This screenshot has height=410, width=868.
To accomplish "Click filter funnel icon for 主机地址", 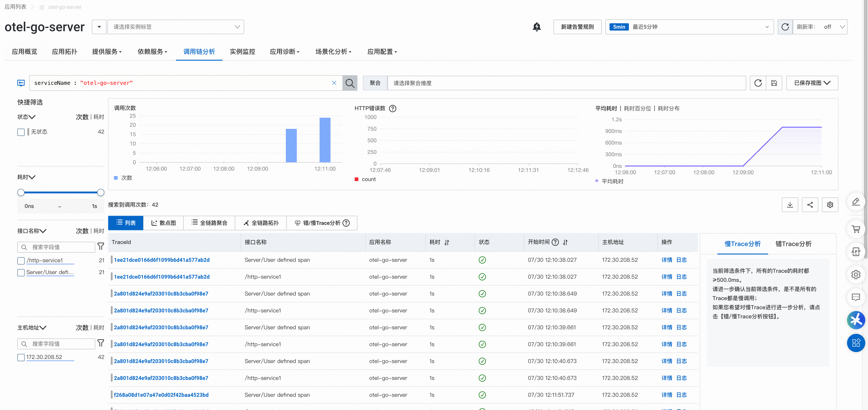I will [101, 343].
